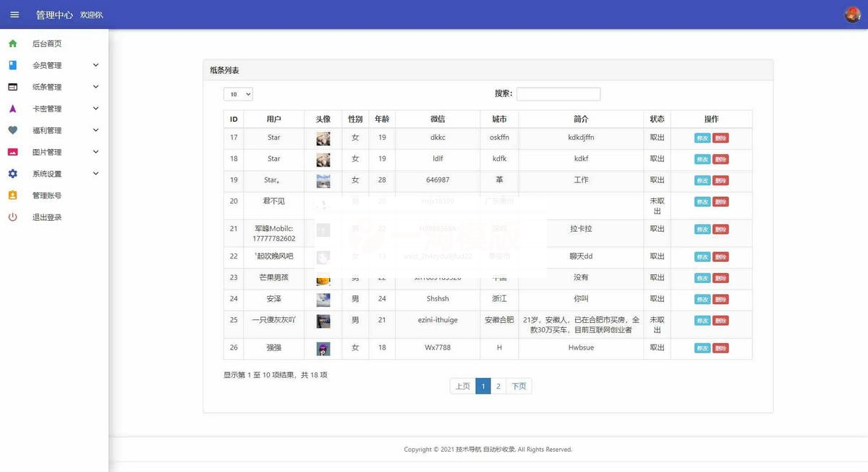Click the avatar in the top-right corner

(851, 13)
